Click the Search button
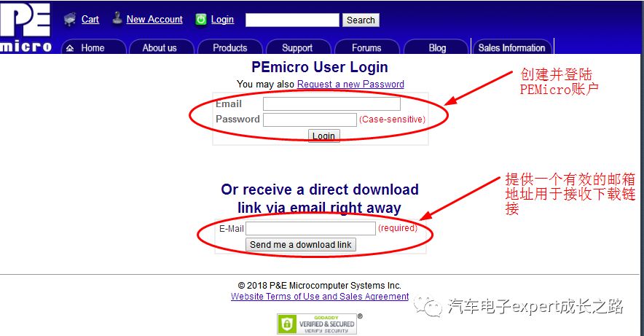Screen dimensions: 644x336 click(x=361, y=20)
